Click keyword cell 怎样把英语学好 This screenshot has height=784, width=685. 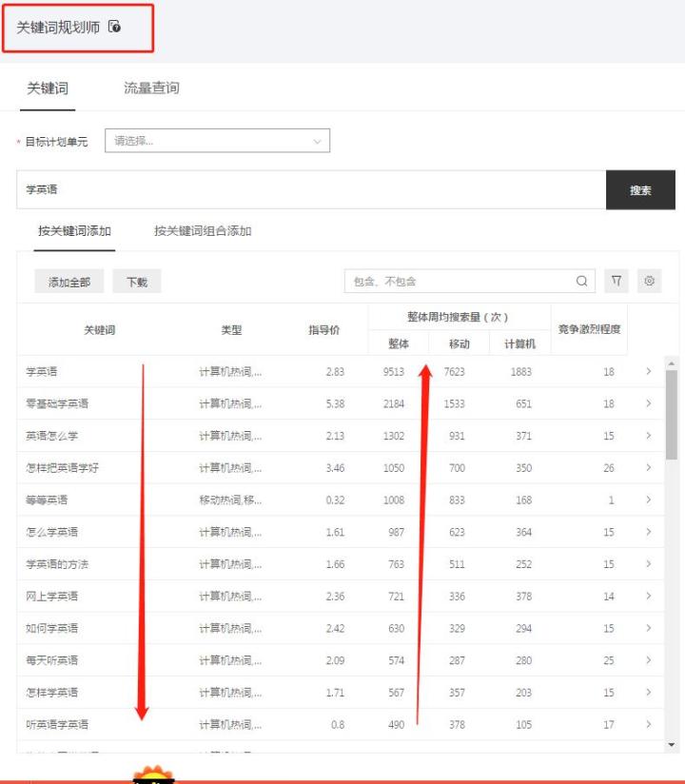coord(62,467)
